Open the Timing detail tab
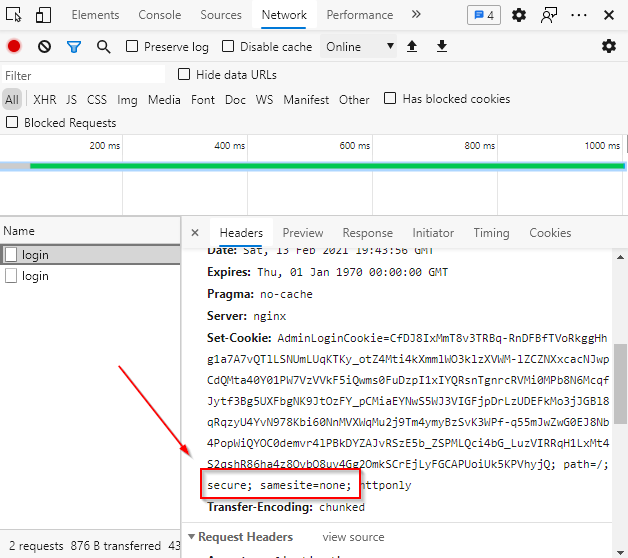The height and width of the screenshot is (558, 628). [491, 233]
